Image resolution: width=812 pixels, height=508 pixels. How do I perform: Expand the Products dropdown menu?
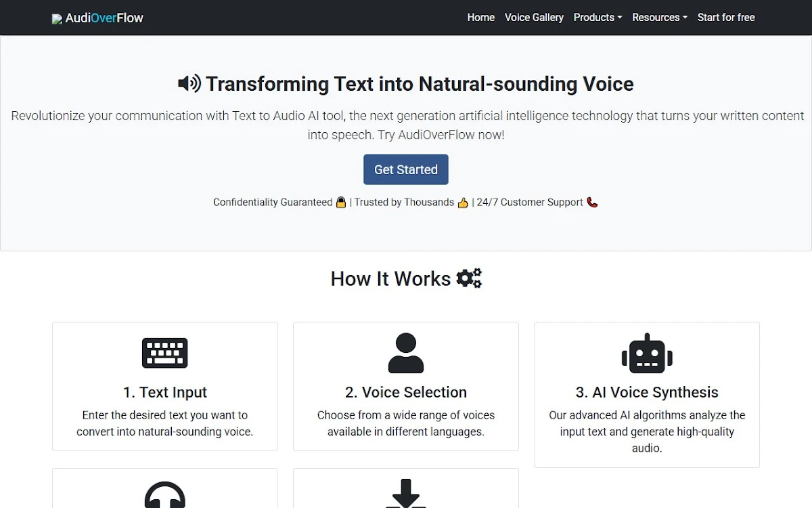[597, 18]
